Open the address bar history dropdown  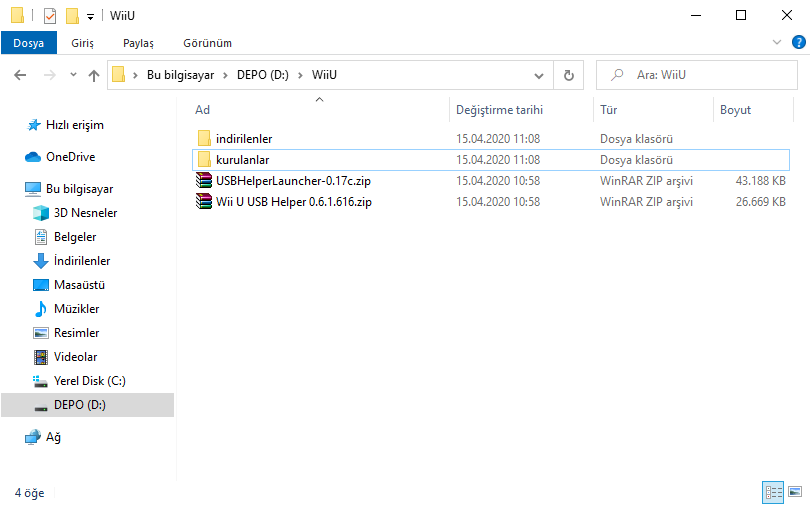[x=539, y=75]
